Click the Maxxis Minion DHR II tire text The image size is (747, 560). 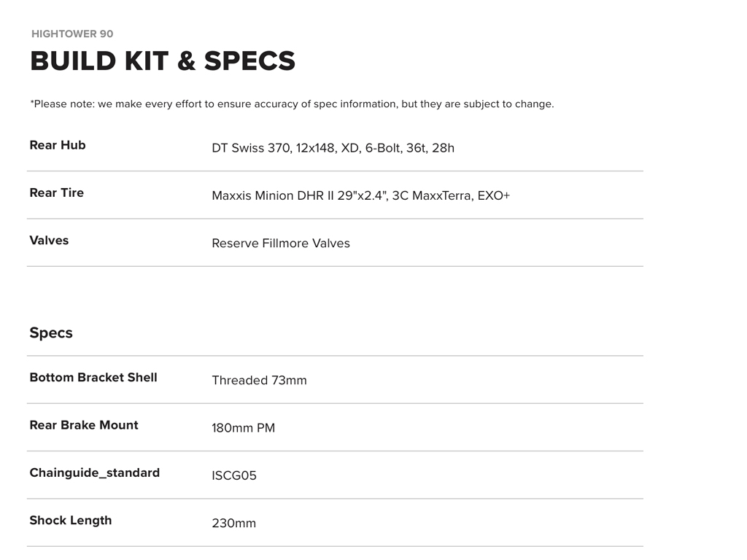360,195
